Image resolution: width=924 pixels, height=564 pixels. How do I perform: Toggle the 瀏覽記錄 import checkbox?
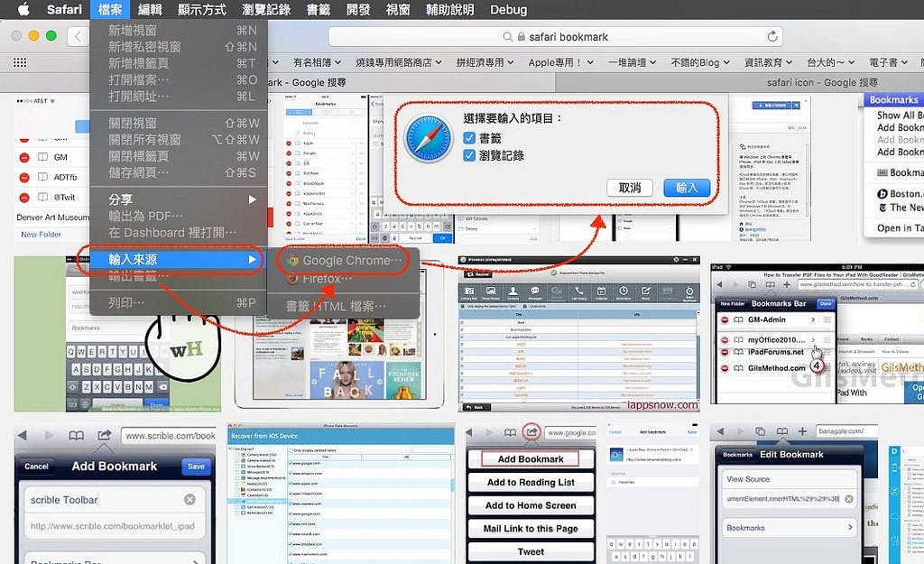469,155
